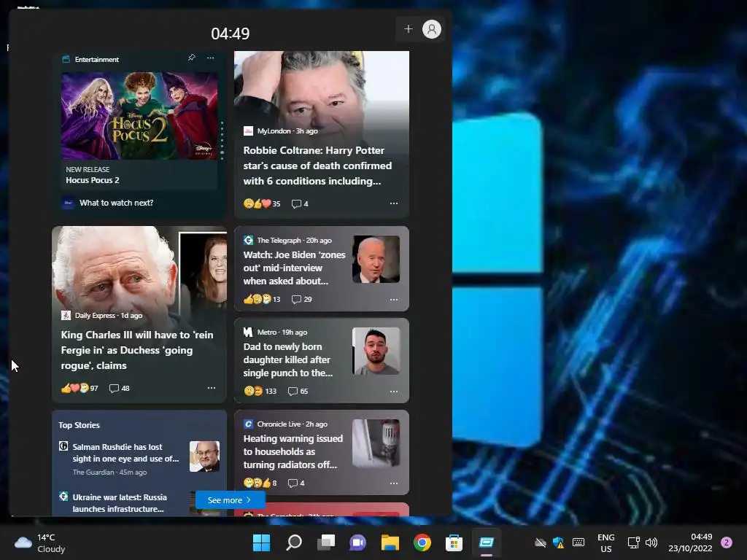Open Robbie Coltrane cause of death article
The width and height of the screenshot is (747, 560).
[317, 166]
